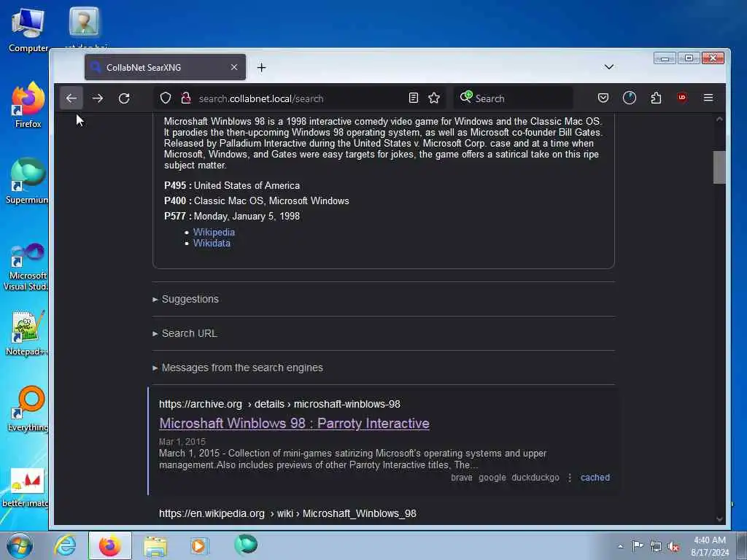
Task: Select the Notepad++ desktop shortcut
Action: click(26, 332)
